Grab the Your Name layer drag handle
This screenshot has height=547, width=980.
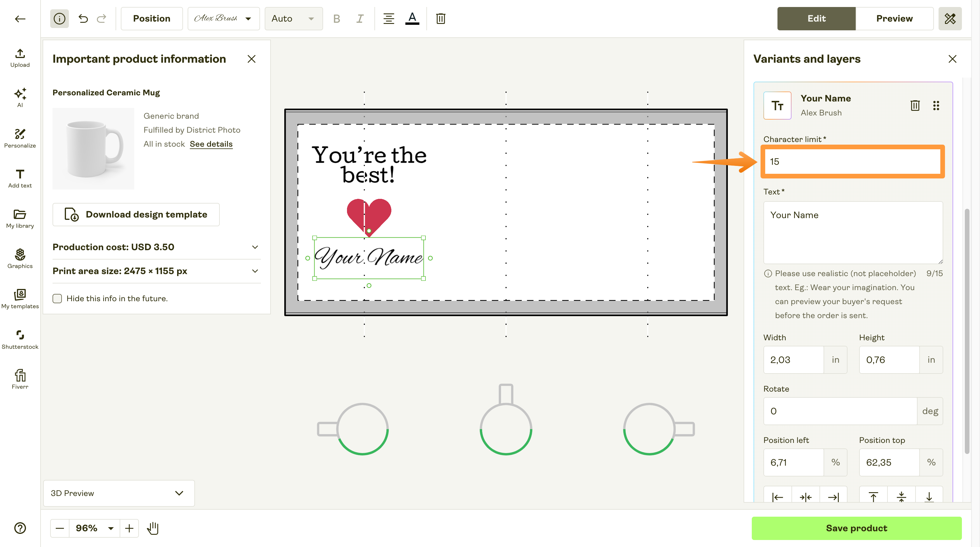click(x=936, y=106)
